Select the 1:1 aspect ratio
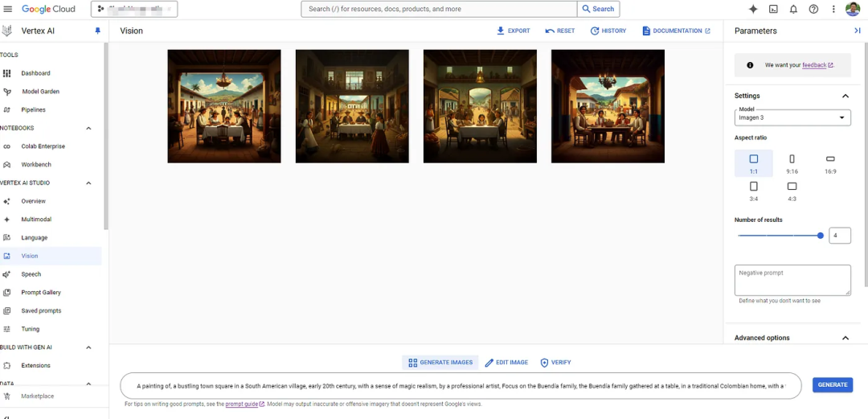The height and width of the screenshot is (419, 868). coord(753,163)
